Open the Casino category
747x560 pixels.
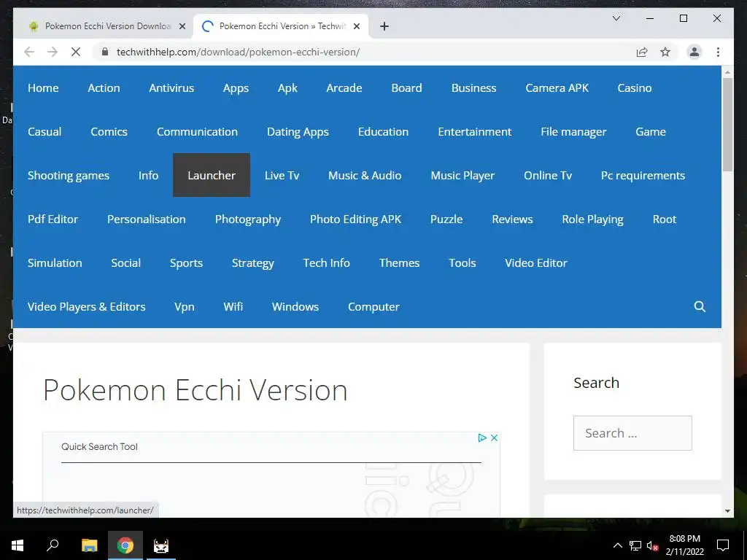coord(634,87)
